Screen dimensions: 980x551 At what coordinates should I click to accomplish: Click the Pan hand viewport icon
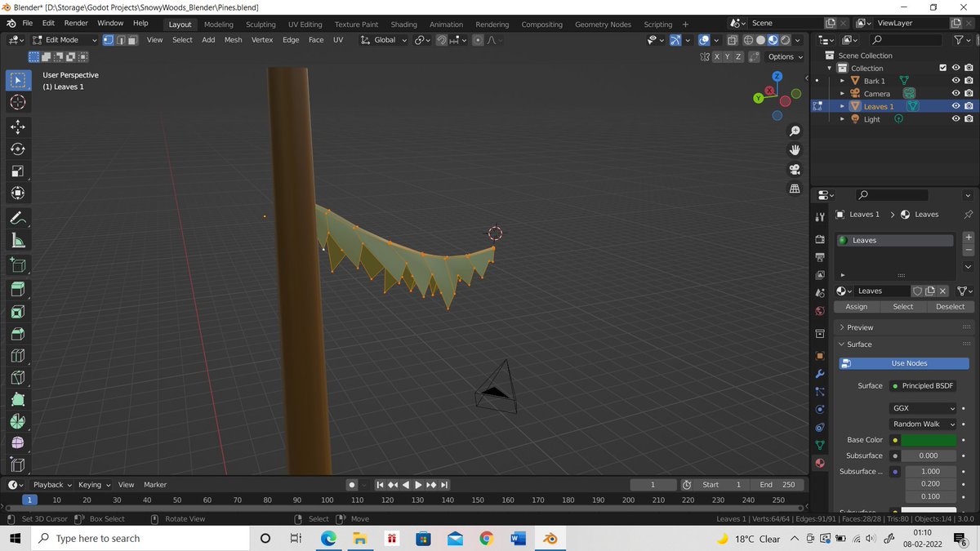point(795,149)
